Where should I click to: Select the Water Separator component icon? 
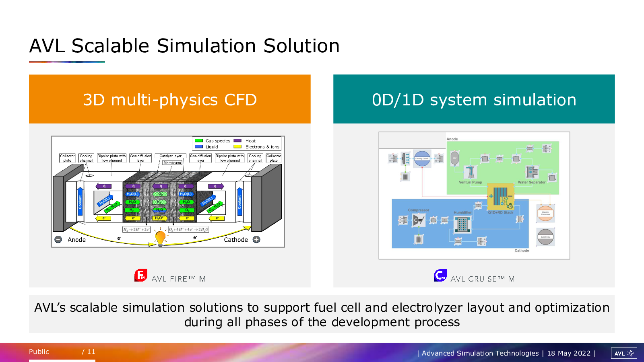coord(532,172)
